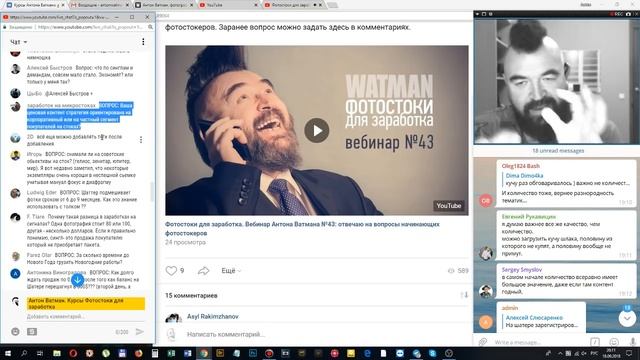Click the 18 unread messages bar
Screen dimensions: 640x360
point(558,151)
